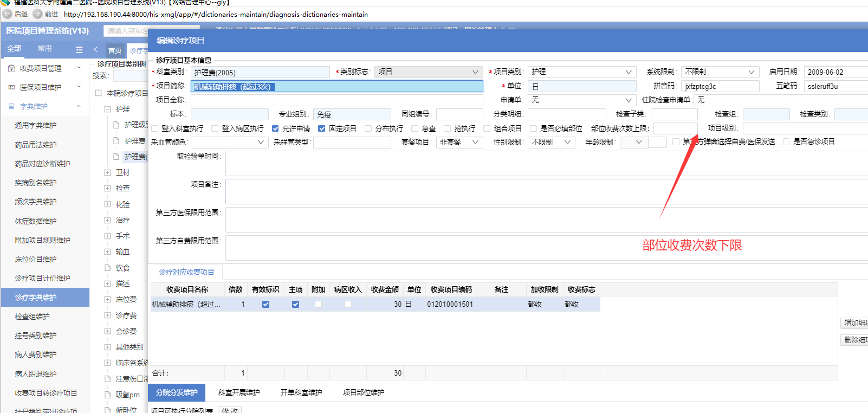Click the 项目备注 text area

click(x=547, y=192)
